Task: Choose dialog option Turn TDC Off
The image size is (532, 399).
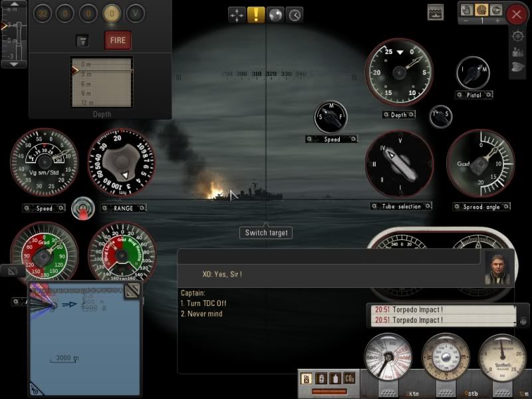Action: [x=203, y=303]
